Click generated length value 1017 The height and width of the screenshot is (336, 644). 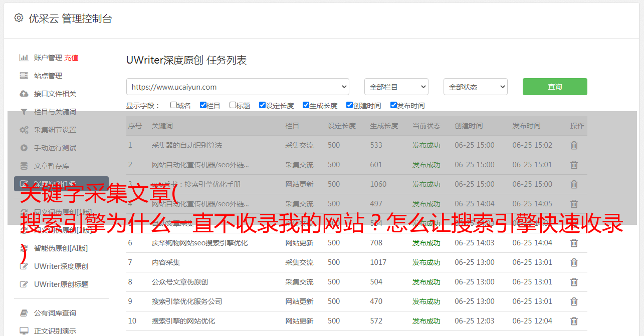click(x=378, y=262)
